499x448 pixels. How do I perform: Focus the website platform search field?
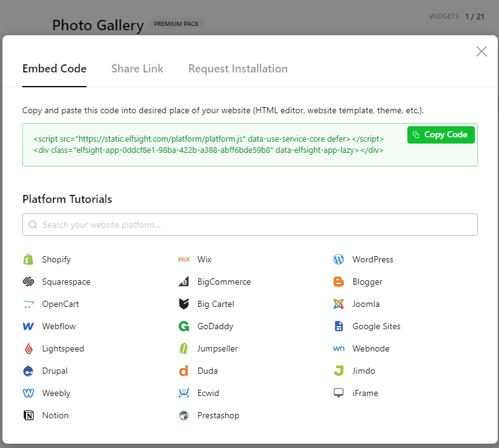pyautogui.click(x=249, y=225)
